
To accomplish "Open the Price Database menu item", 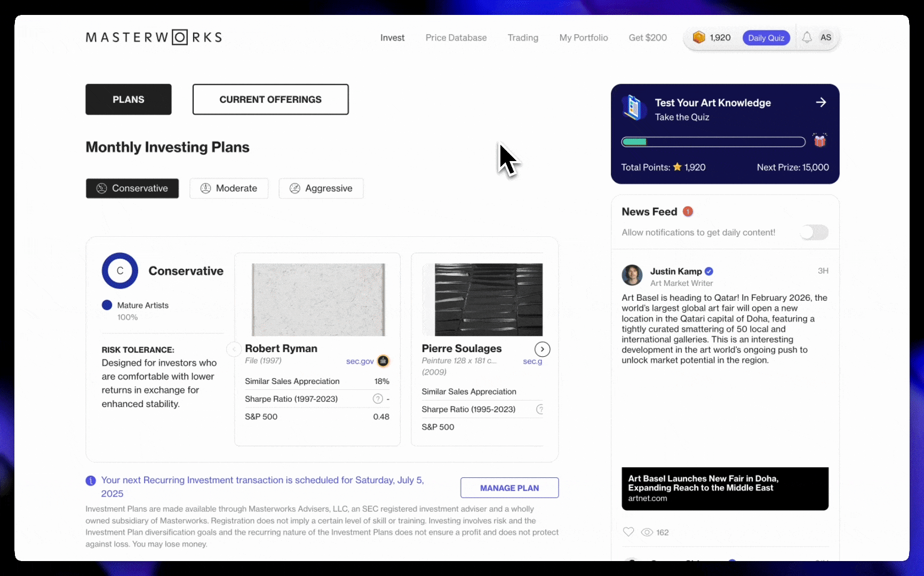I will tap(456, 38).
